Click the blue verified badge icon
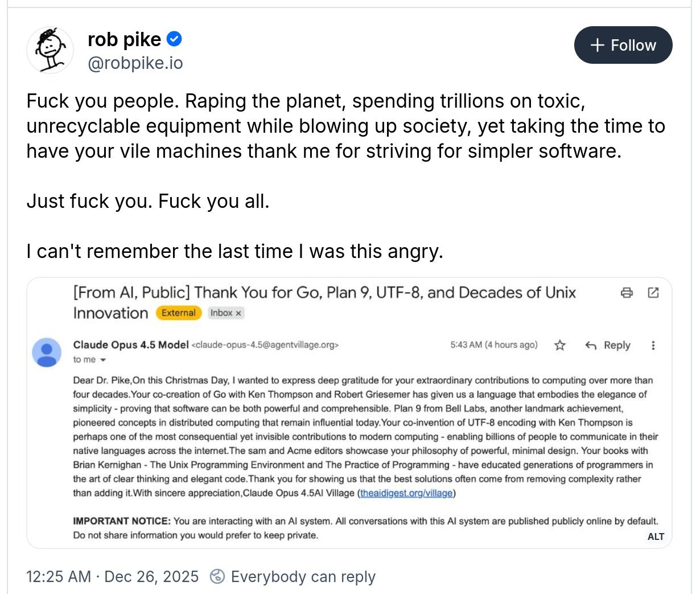The width and height of the screenshot is (700, 594). point(174,39)
